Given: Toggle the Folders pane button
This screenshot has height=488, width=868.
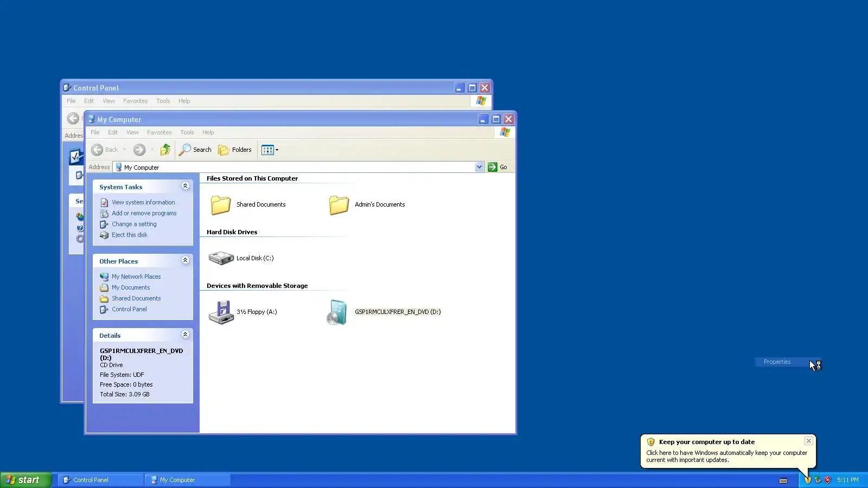Looking at the screenshot, I should click(235, 150).
